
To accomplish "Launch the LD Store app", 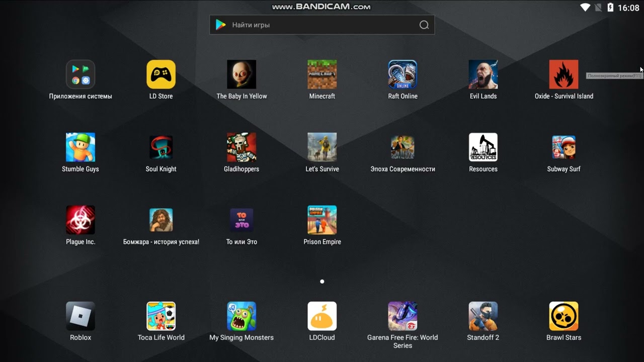I will click(161, 74).
